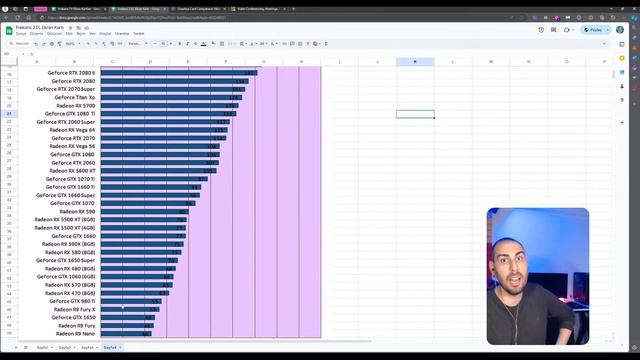Open the Uzantılar menu
This screenshot has width=640, height=360.
pyautogui.click(x=122, y=34)
